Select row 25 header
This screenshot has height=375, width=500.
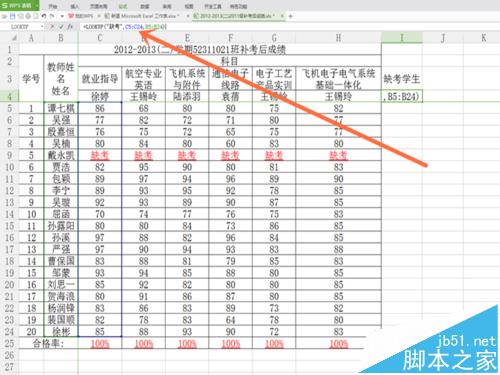10,343
